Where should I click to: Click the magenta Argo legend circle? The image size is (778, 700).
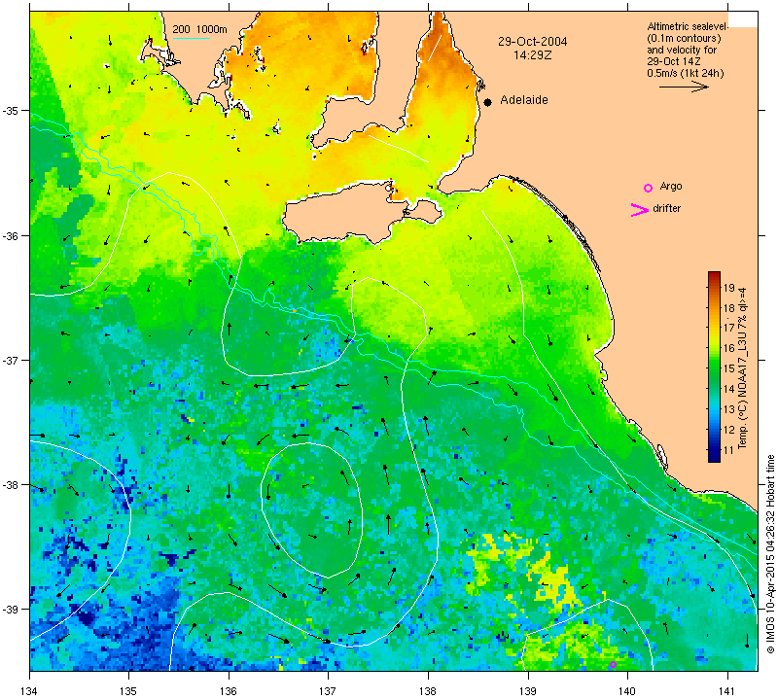coord(648,188)
